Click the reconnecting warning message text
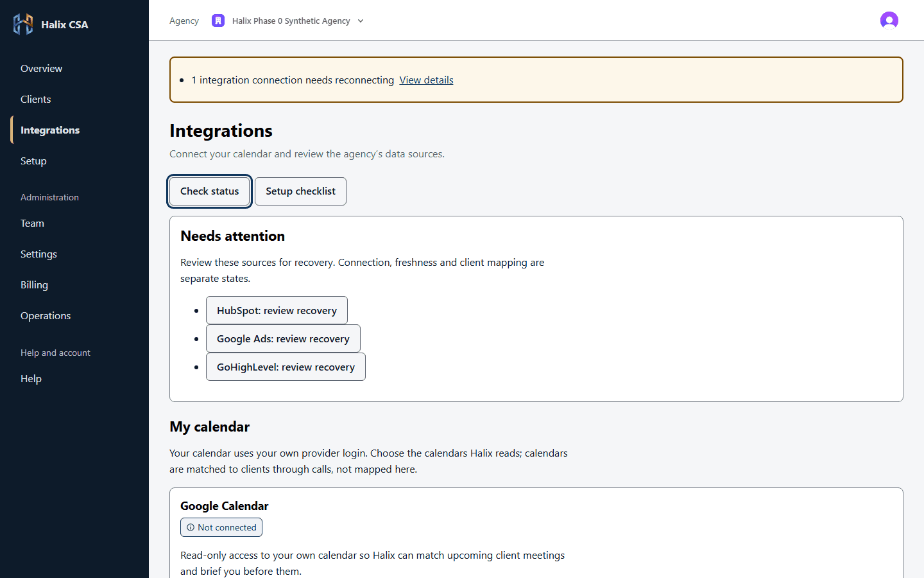Screen dimensions: 924x578 point(293,80)
